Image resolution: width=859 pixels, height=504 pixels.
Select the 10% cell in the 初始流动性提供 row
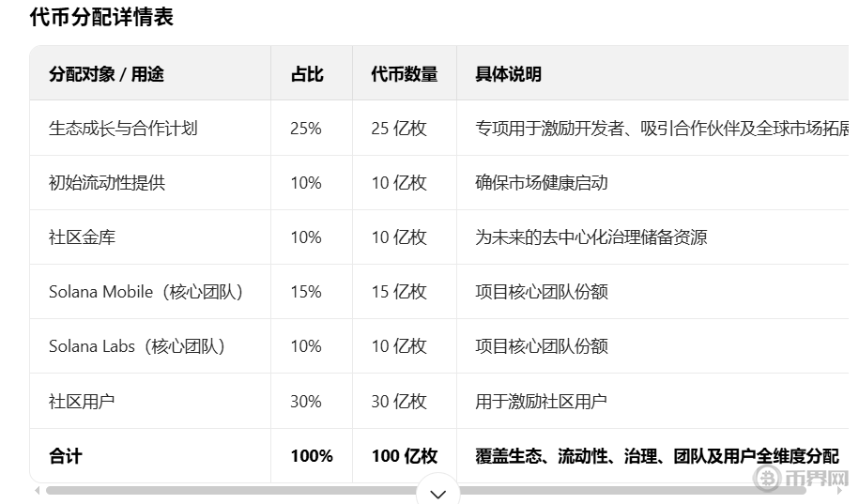point(306,182)
